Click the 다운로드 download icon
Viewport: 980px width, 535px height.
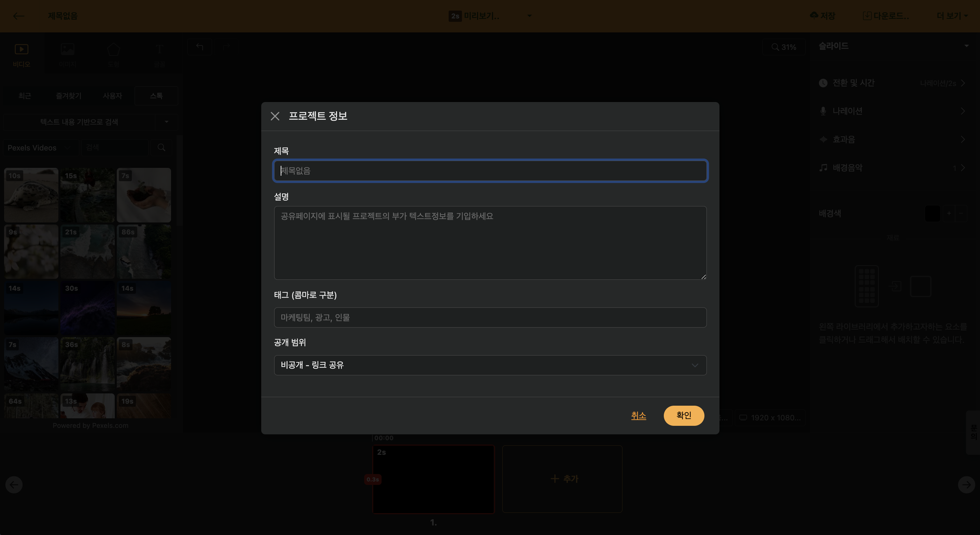[x=867, y=16]
